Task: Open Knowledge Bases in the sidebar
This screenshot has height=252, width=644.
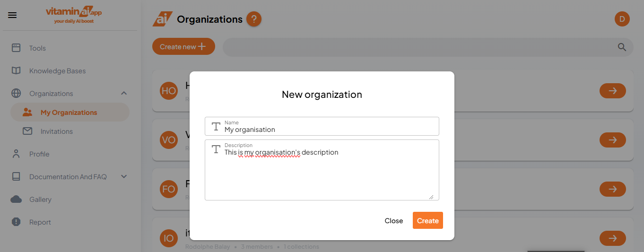Action: click(57, 71)
